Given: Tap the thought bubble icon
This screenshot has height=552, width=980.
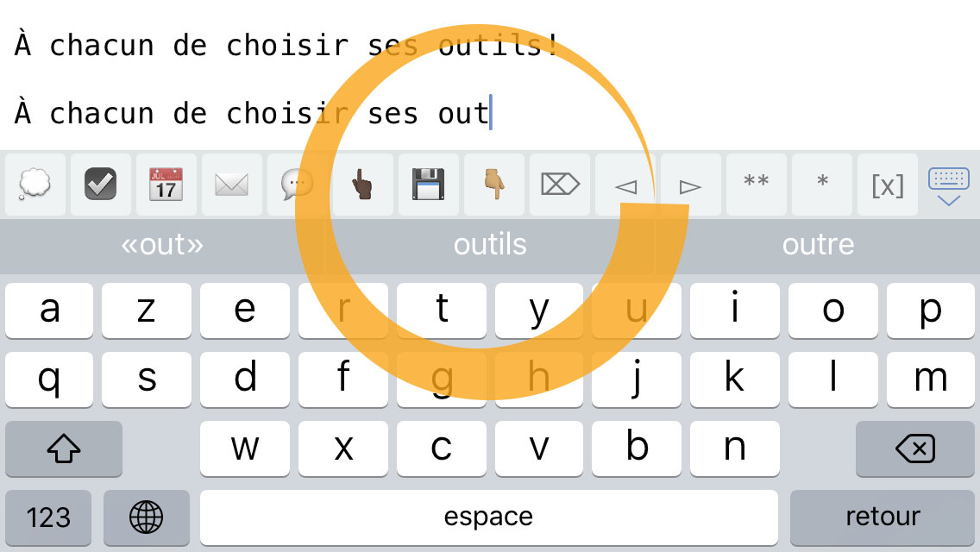Looking at the screenshot, I should 35,185.
